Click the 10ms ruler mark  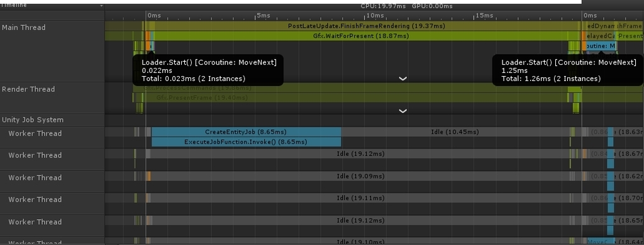pyautogui.click(x=375, y=16)
